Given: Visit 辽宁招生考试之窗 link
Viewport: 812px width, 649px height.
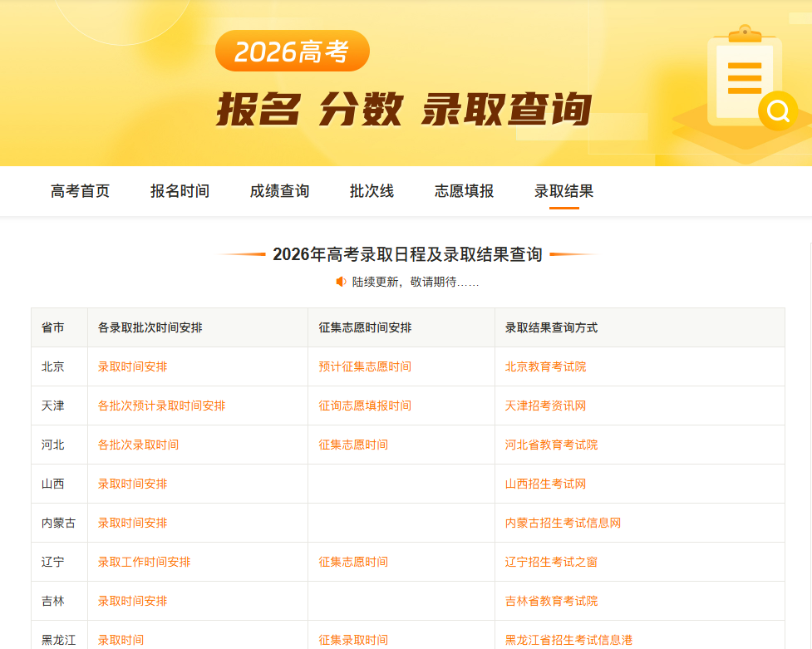Looking at the screenshot, I should coord(552,562).
